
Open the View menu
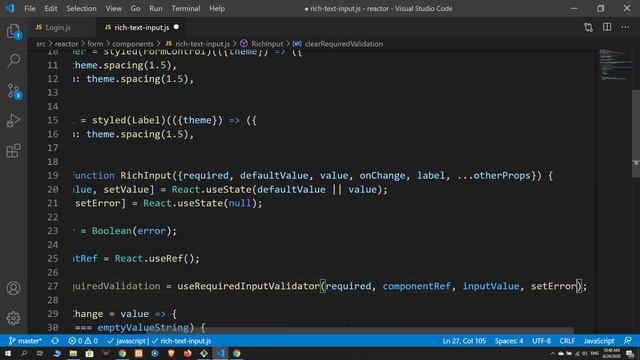[113, 9]
